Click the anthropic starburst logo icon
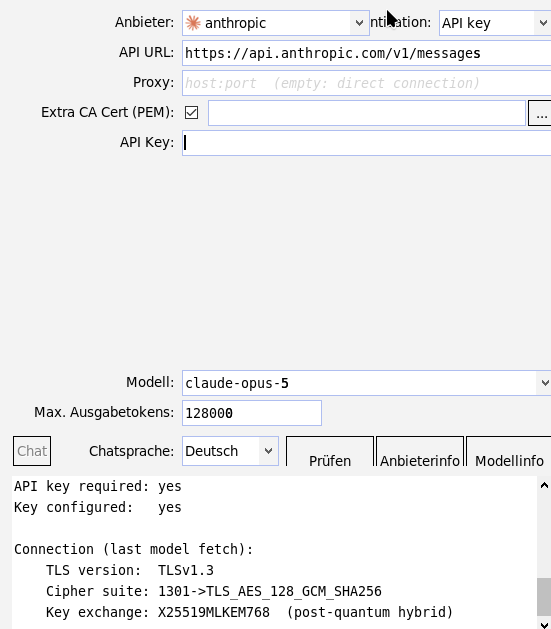Screen dimensions: 551x629 tap(193, 23)
